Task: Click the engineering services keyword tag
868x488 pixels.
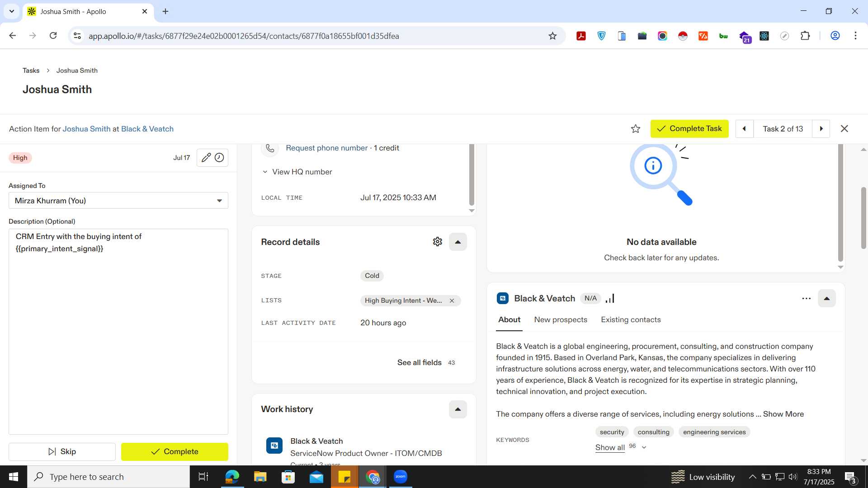Action: (714, 432)
